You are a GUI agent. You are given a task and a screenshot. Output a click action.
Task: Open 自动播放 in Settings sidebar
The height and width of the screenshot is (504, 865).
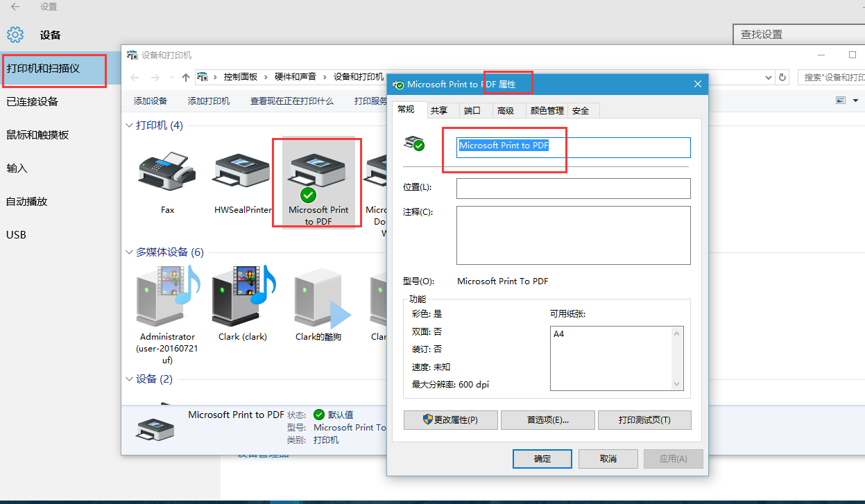point(60,202)
